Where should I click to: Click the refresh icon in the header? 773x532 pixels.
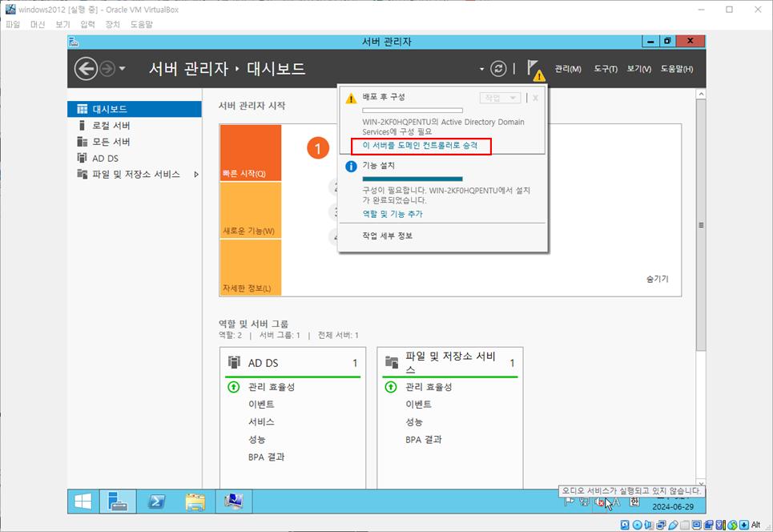click(498, 69)
